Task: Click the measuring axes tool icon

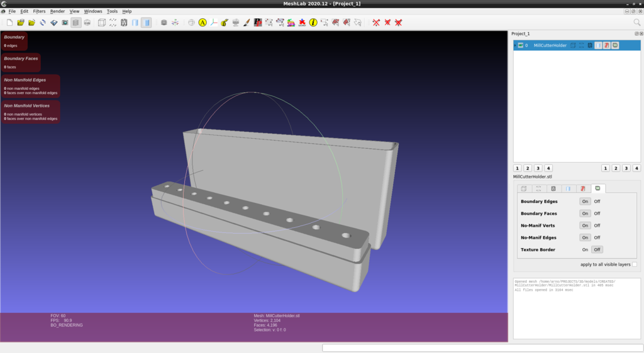Action: 214,23
